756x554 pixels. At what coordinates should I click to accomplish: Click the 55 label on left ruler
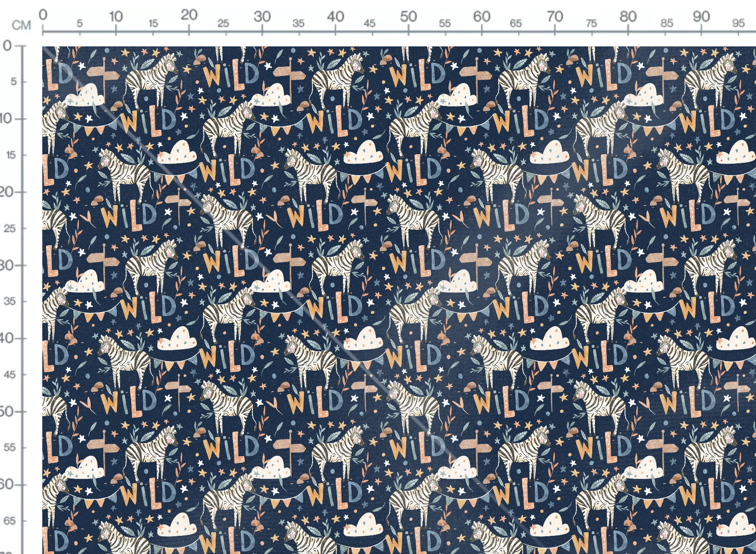tap(10, 448)
